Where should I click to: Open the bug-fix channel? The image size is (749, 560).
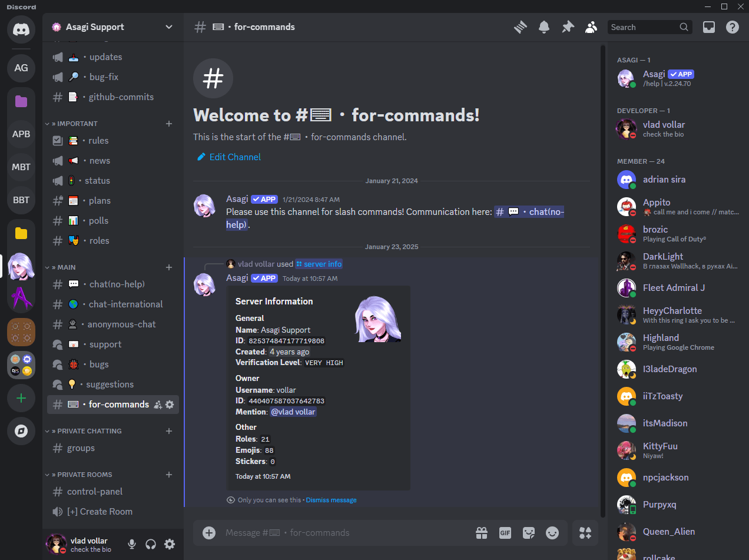[x=113, y=77]
